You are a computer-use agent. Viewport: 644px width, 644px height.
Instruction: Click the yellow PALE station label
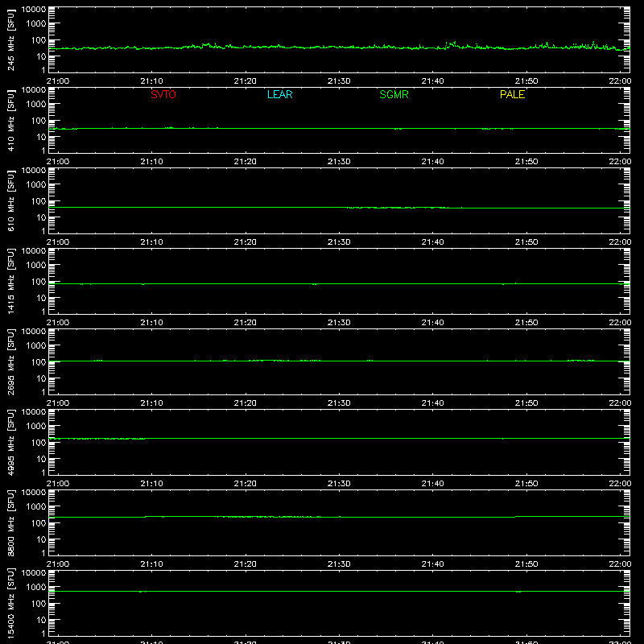pos(512,94)
